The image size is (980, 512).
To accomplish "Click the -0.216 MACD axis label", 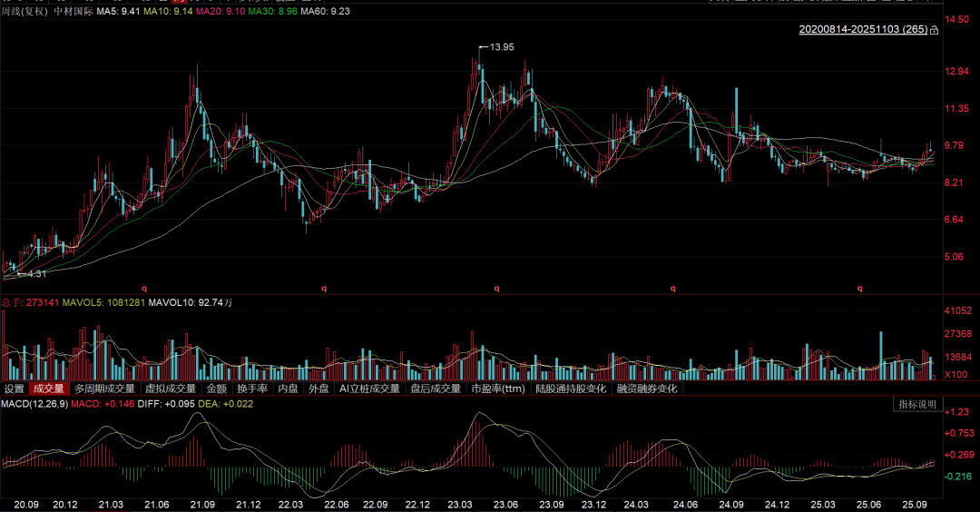I will (x=959, y=477).
